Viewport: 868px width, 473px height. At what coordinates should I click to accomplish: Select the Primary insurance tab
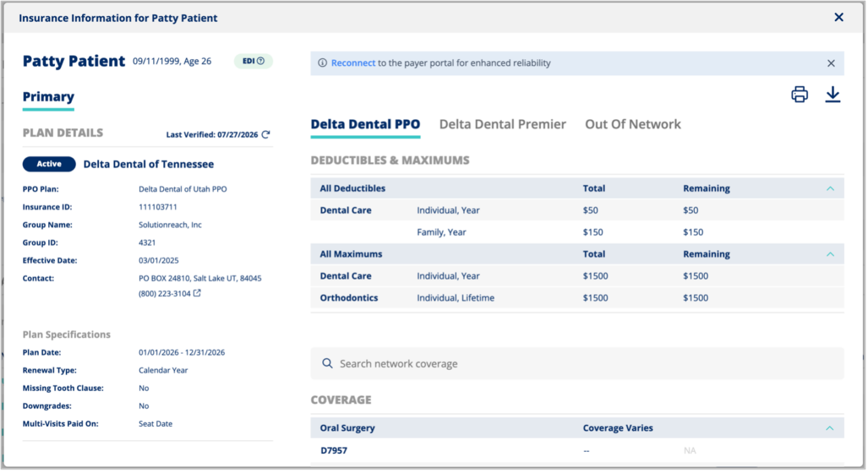tap(48, 97)
